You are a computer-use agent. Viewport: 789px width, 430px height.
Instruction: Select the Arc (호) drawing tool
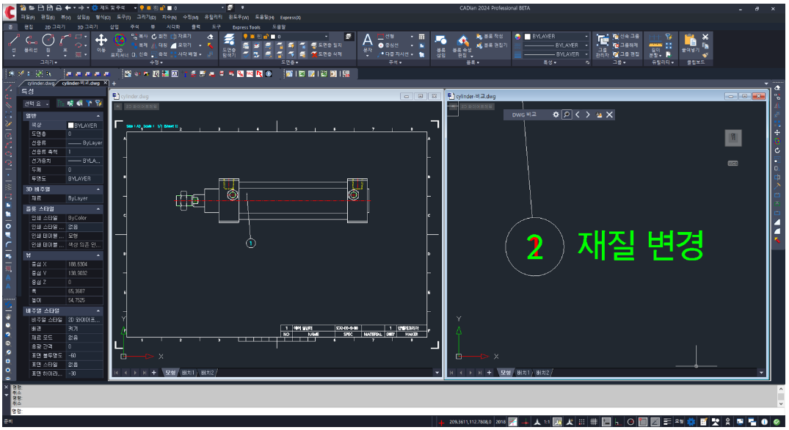point(66,42)
